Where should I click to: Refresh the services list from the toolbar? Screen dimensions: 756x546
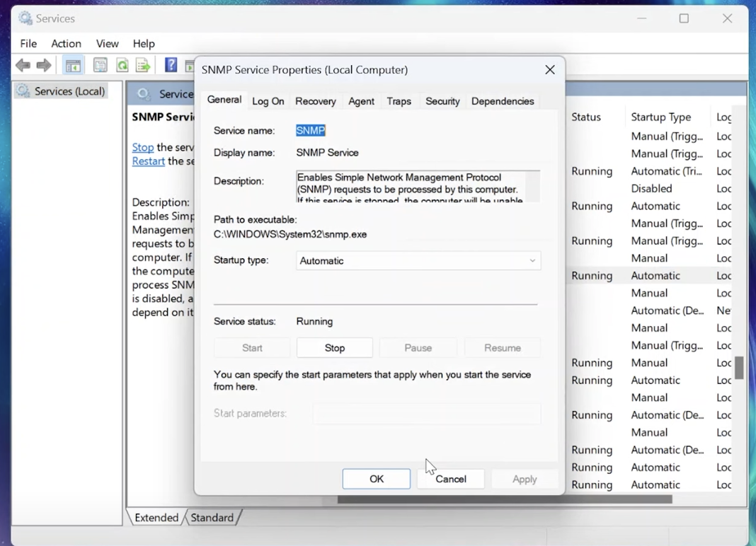coord(122,65)
